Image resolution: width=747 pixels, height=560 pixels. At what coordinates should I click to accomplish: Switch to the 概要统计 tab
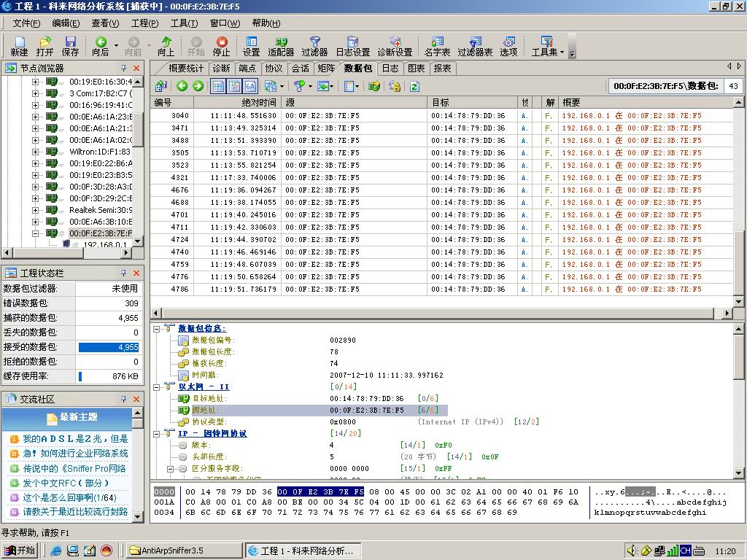point(186,68)
